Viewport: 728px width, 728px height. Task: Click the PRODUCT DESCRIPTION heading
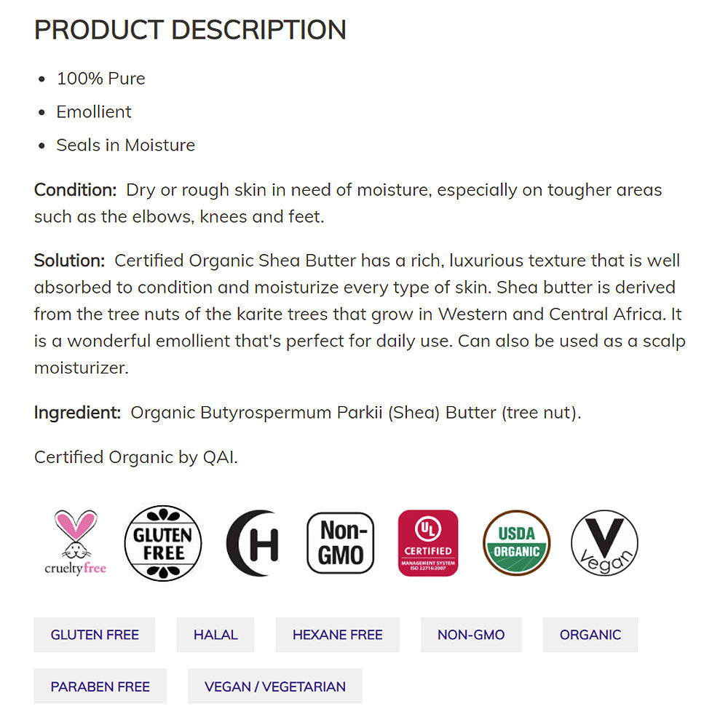[189, 31]
